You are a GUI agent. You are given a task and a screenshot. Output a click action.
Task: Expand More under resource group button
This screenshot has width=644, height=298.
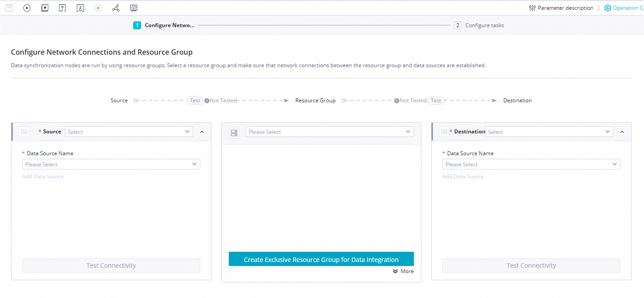pos(403,271)
